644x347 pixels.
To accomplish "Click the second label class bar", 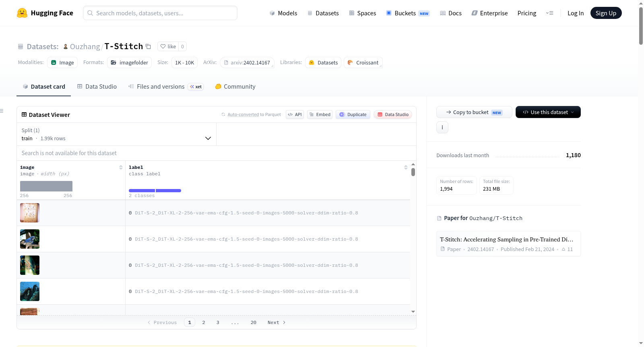I will [x=168, y=191].
